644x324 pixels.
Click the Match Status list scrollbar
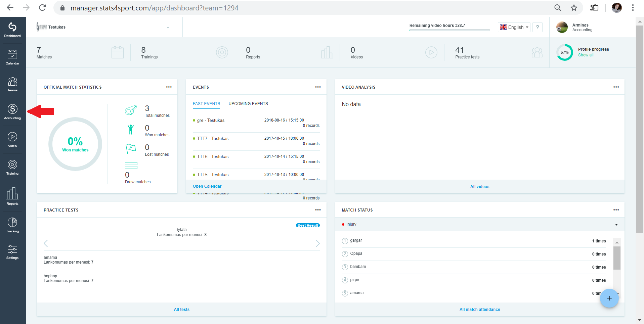[x=617, y=258]
